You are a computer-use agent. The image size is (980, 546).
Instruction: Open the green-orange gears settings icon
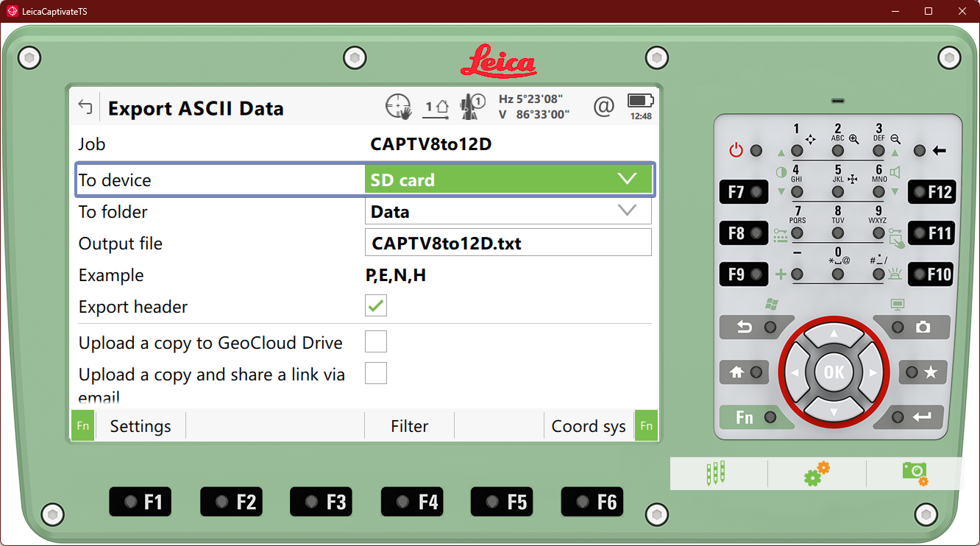coord(817,473)
